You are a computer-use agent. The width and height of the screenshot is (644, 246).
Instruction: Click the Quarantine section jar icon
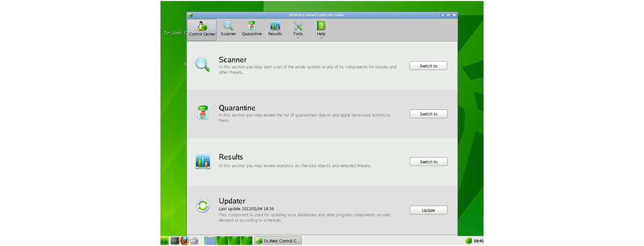[x=203, y=112]
